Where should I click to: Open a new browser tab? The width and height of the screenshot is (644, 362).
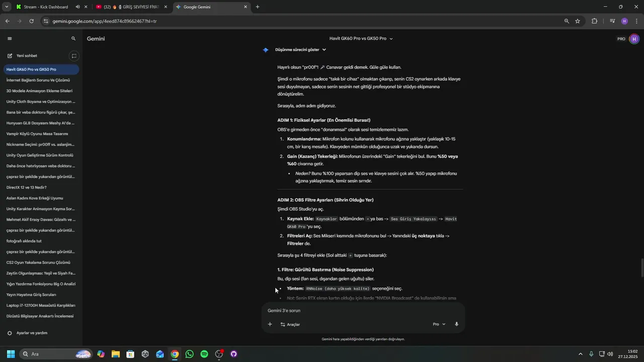[x=258, y=7]
